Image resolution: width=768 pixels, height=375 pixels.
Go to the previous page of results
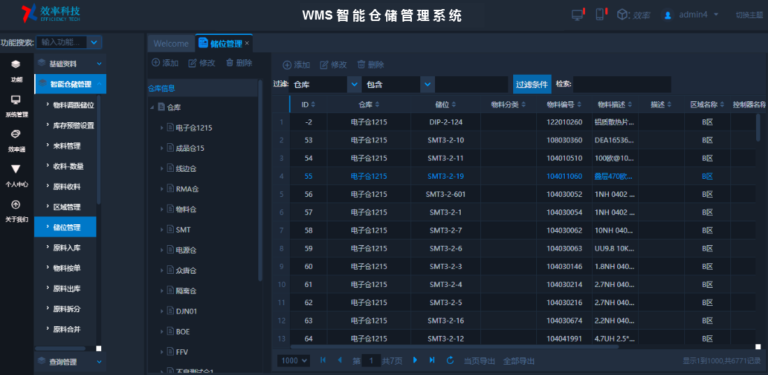tap(340, 360)
